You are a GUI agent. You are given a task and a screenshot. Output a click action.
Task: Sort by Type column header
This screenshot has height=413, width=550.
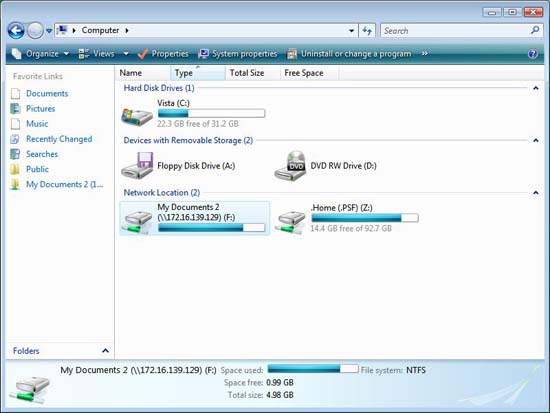click(197, 73)
